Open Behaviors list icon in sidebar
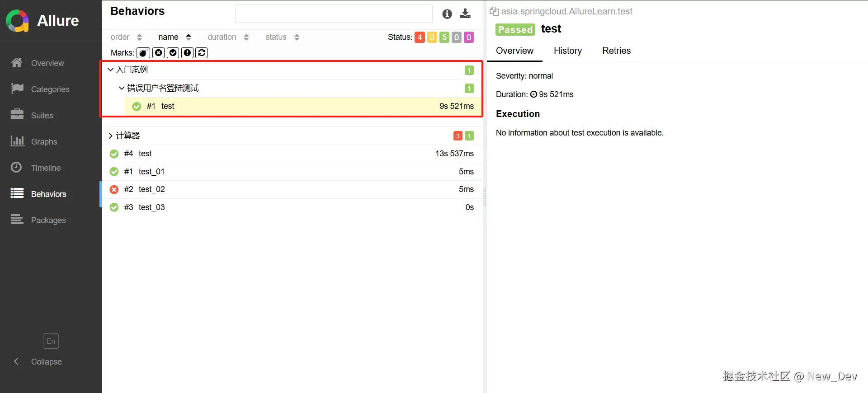 coord(17,193)
